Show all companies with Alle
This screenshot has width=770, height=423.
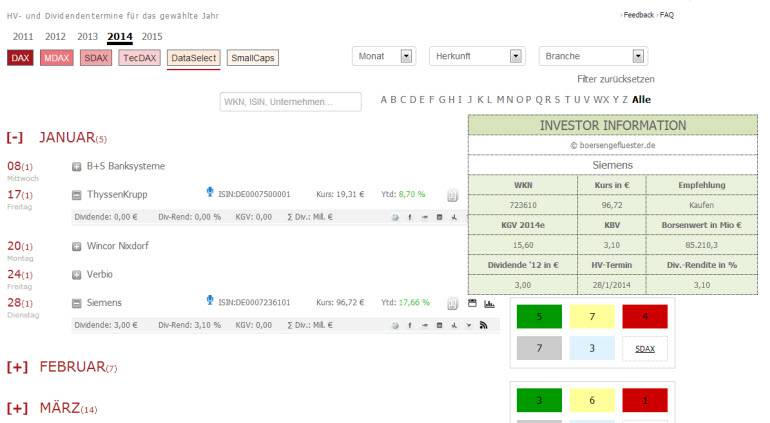(641, 100)
